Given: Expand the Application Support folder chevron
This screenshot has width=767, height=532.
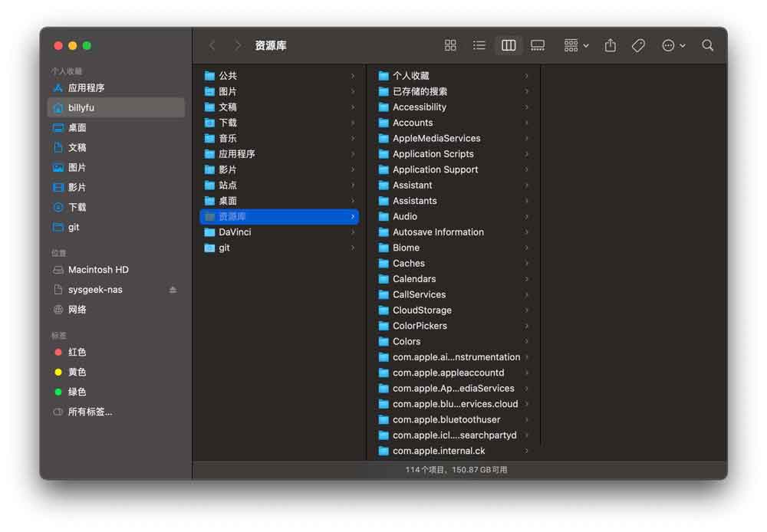Looking at the screenshot, I should coord(527,170).
